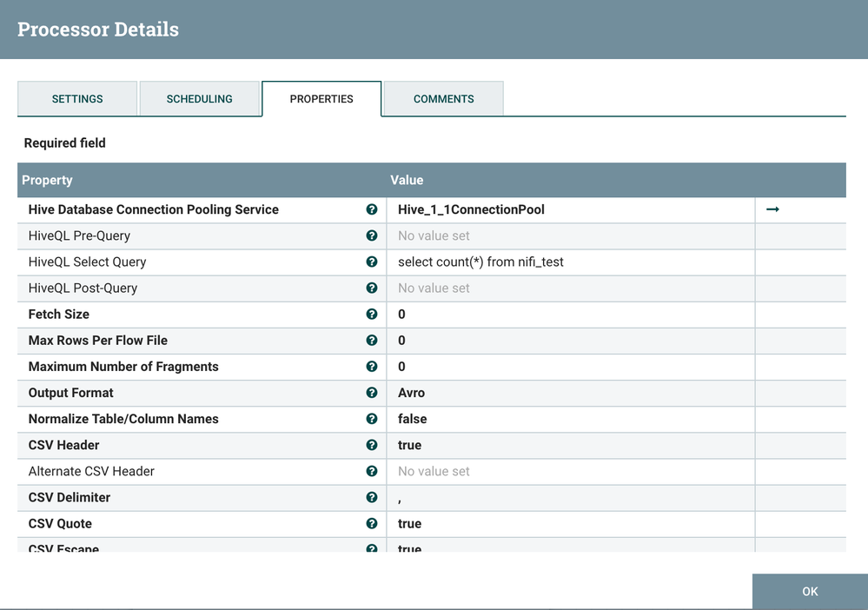Open help tooltip for Output Format
Viewport: 868px width, 610px height.
click(x=372, y=393)
